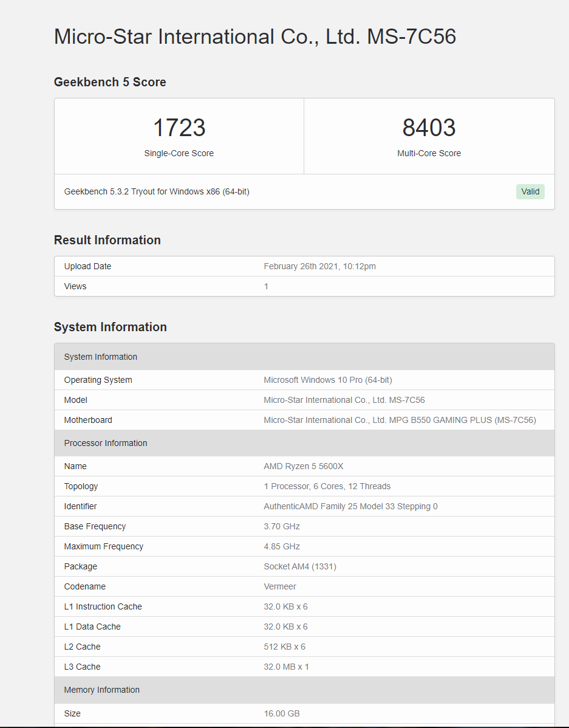
Task: Click the Geekbench 5.3.2 Tryout version text
Action: point(157,191)
